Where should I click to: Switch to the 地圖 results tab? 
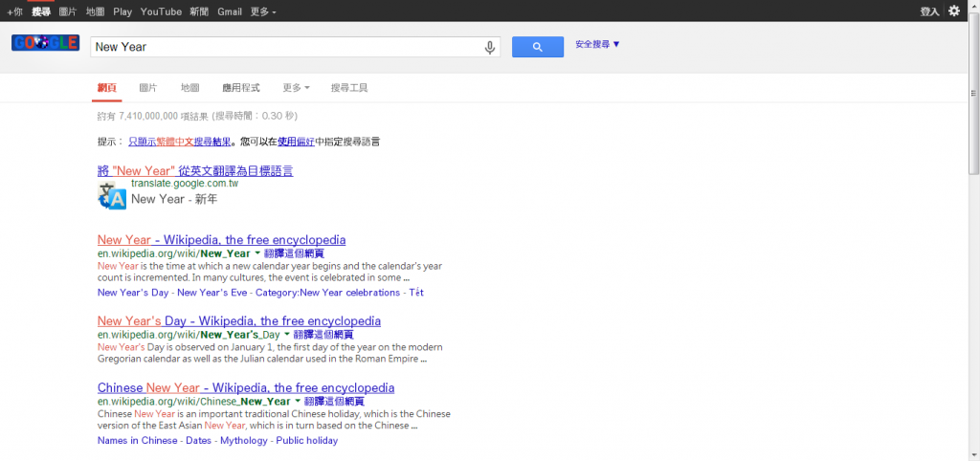point(190,88)
